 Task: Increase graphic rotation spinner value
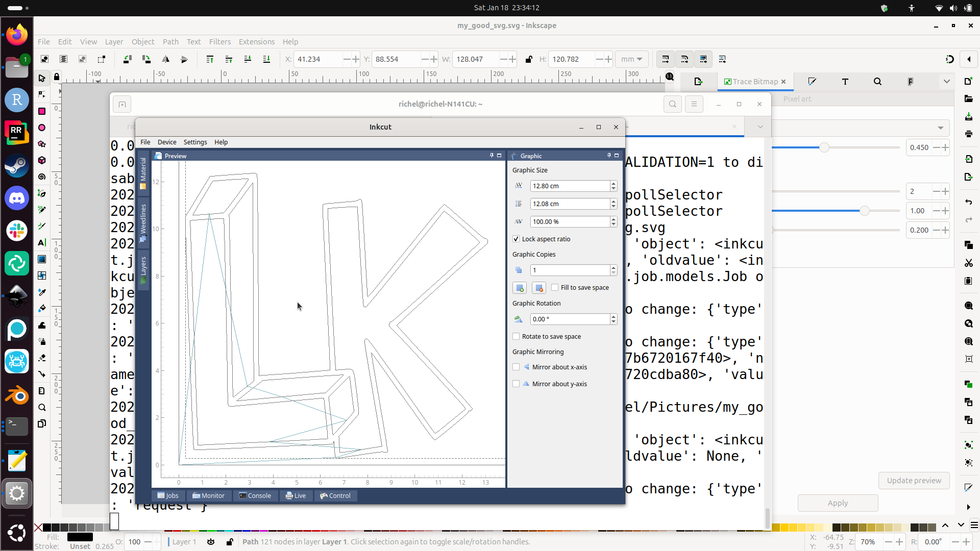point(614,316)
